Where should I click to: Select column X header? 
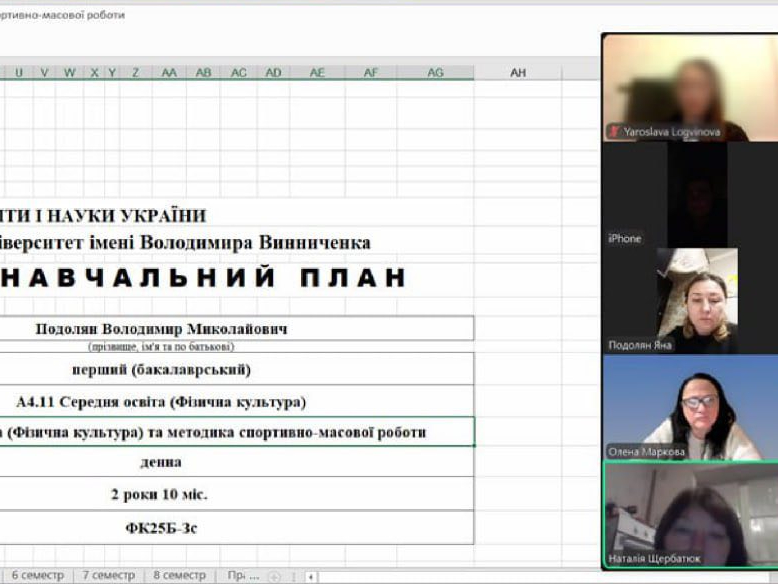tap(94, 72)
